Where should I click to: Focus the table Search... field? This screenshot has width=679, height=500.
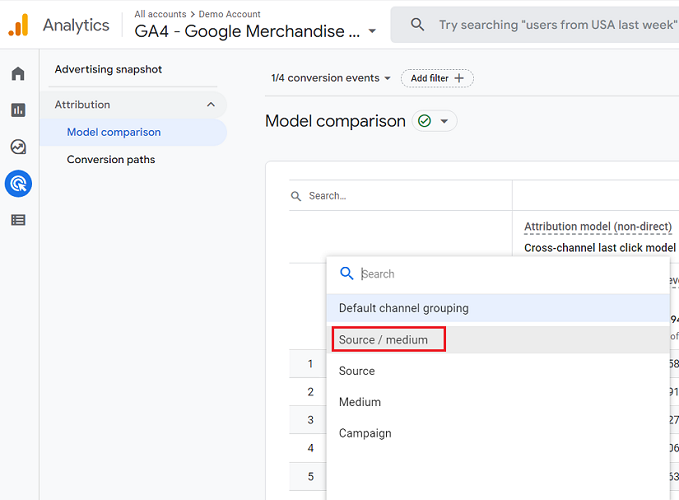tap(401, 196)
